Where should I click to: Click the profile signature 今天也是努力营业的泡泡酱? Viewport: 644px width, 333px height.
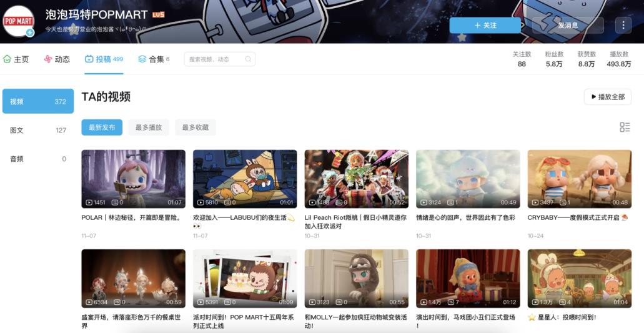[96, 29]
